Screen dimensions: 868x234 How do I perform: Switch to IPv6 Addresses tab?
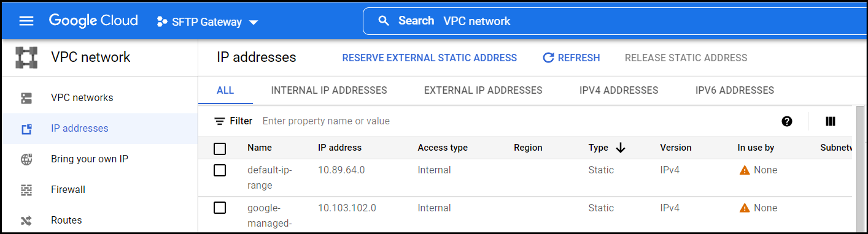pos(735,90)
